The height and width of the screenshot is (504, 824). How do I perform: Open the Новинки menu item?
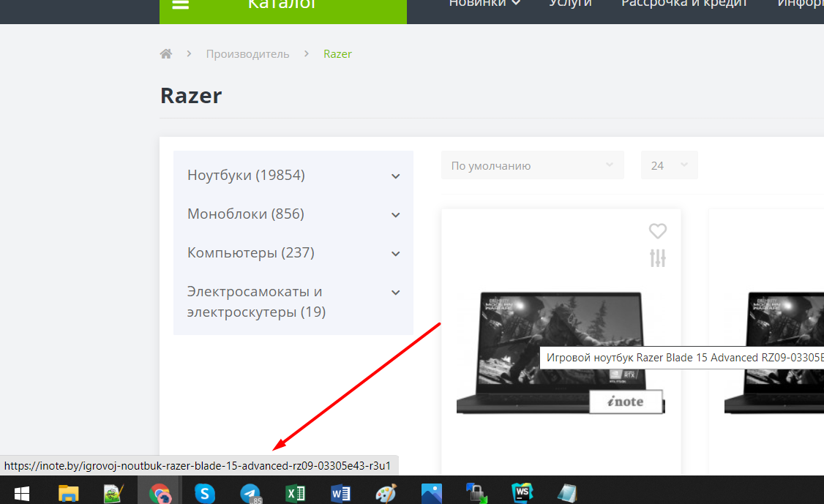point(484,4)
